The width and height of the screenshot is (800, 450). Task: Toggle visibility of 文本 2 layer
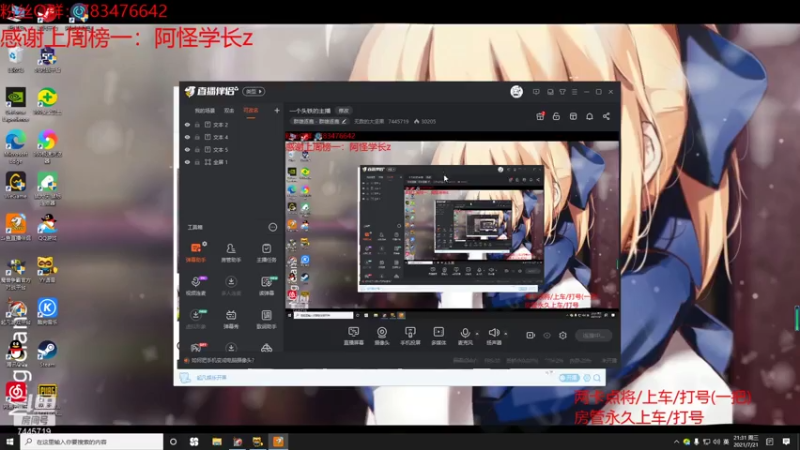[x=187, y=124]
